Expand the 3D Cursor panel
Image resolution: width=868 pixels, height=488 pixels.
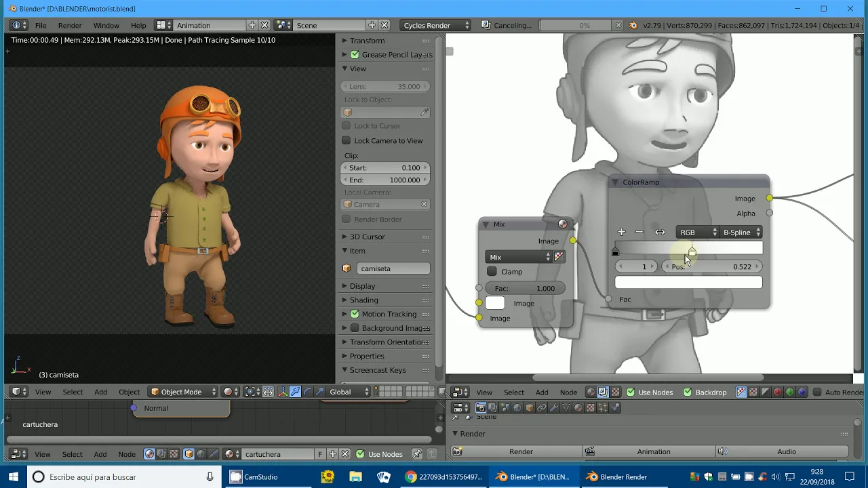367,237
